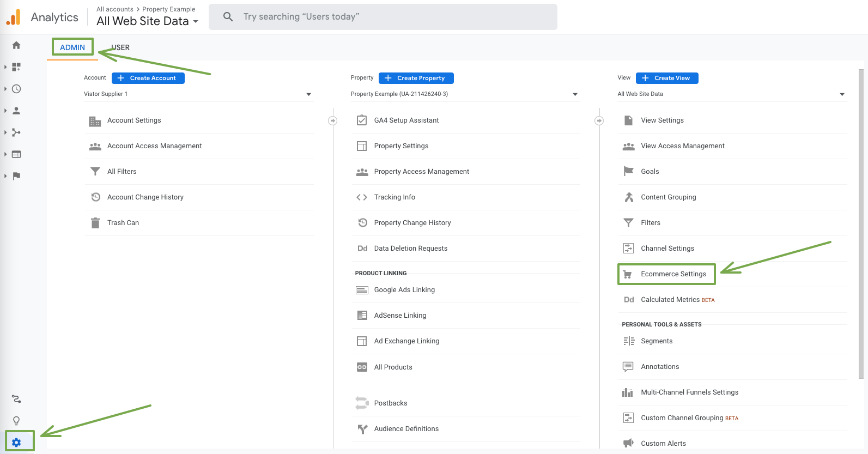This screenshot has width=868, height=454.
Task: Open the Property Example property dropdown
Action: tap(465, 94)
